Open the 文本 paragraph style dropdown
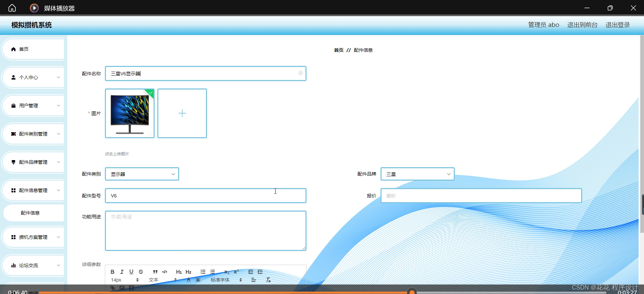The width and height of the screenshot is (644, 294). click(163, 280)
